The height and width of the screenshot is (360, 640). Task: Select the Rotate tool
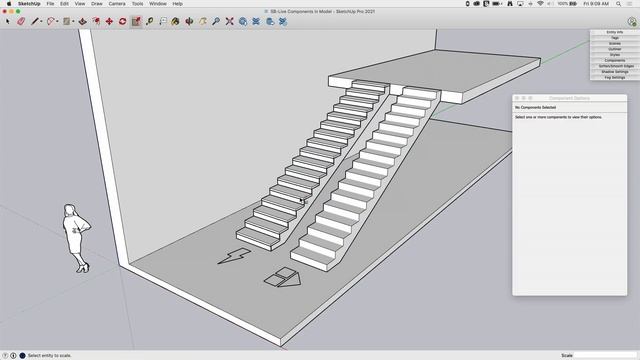(x=122, y=21)
